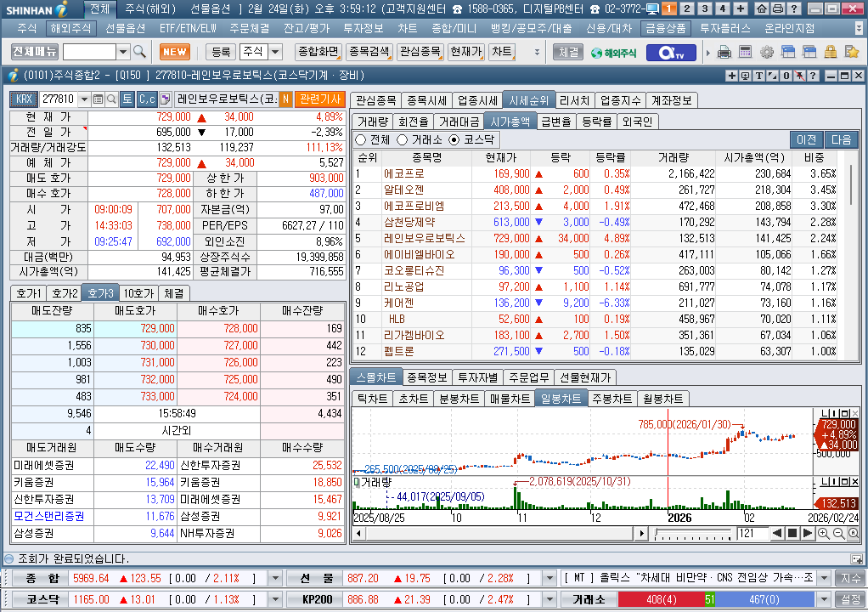The height and width of the screenshot is (612, 868).
Task: Click stock search magnifier beside code field
Action: [x=111, y=99]
